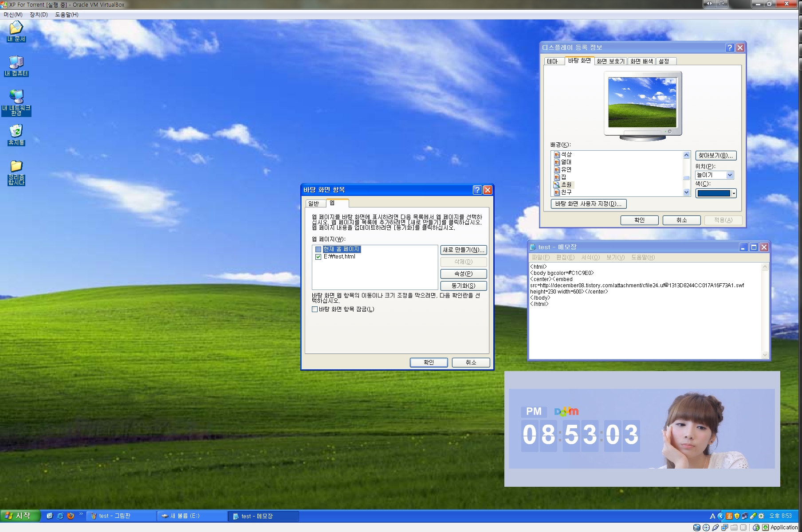Open the 색(C) color picker dropdown
The width and height of the screenshot is (802, 532).
(734, 193)
